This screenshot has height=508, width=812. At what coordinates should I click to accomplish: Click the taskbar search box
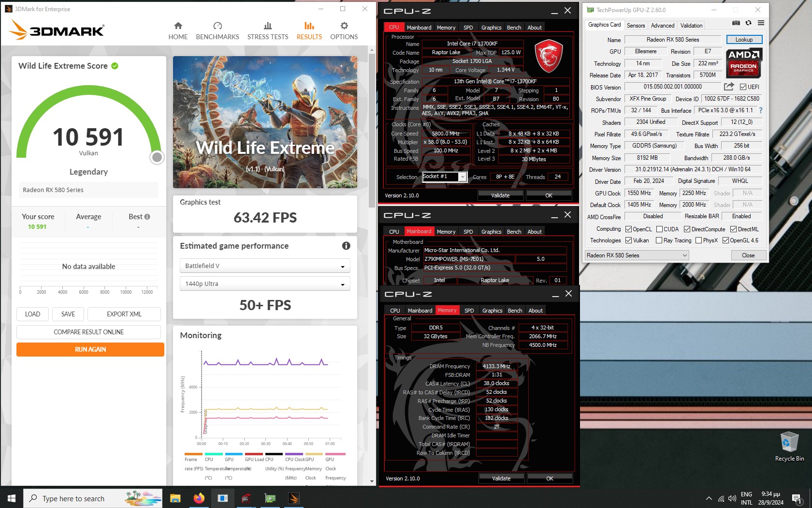92,498
